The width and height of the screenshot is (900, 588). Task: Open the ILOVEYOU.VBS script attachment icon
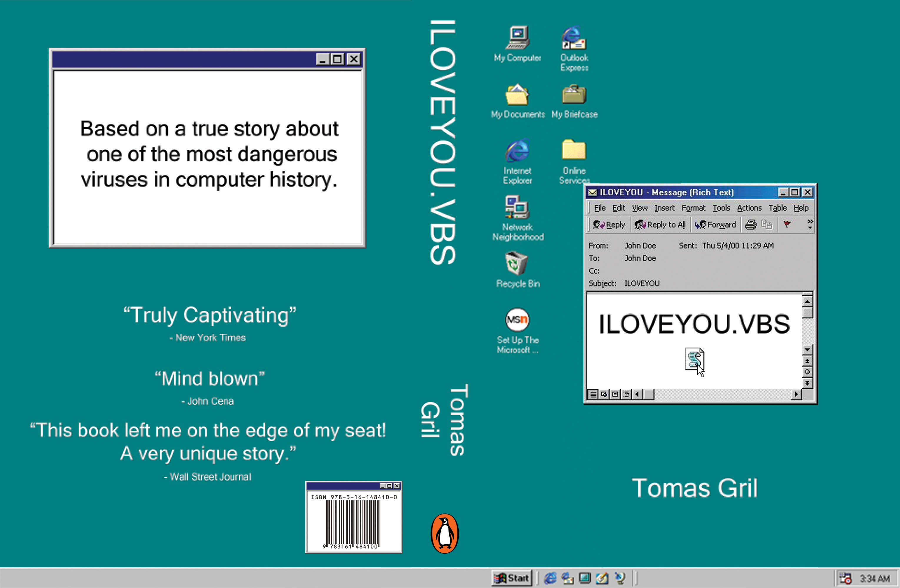(x=694, y=359)
